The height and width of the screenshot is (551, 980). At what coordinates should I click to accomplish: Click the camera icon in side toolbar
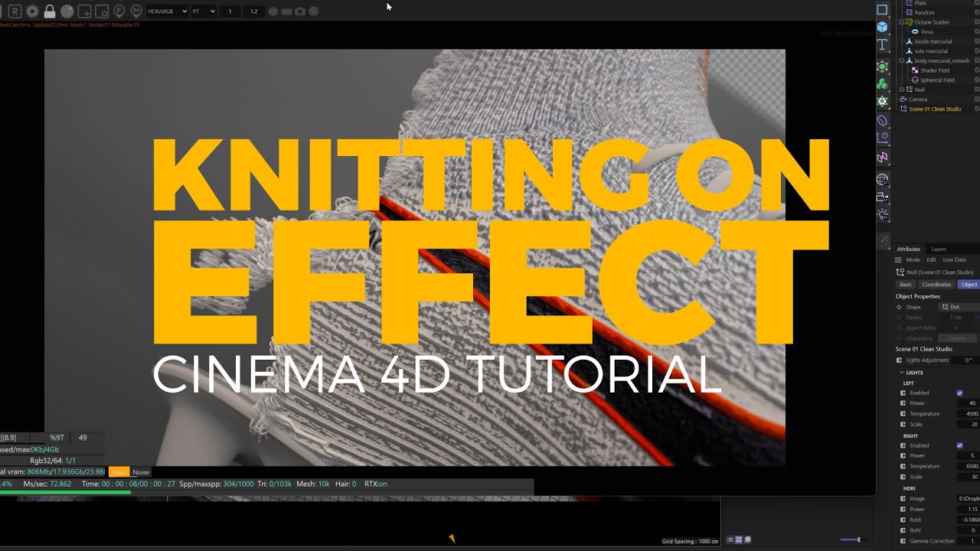click(882, 197)
